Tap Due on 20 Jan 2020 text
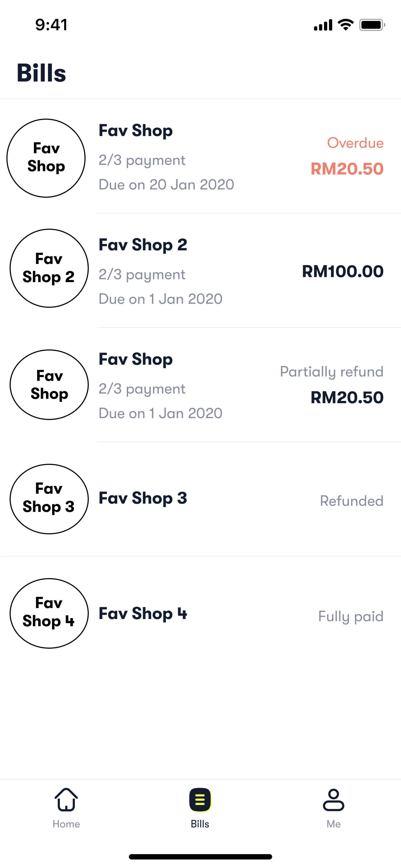 (166, 185)
